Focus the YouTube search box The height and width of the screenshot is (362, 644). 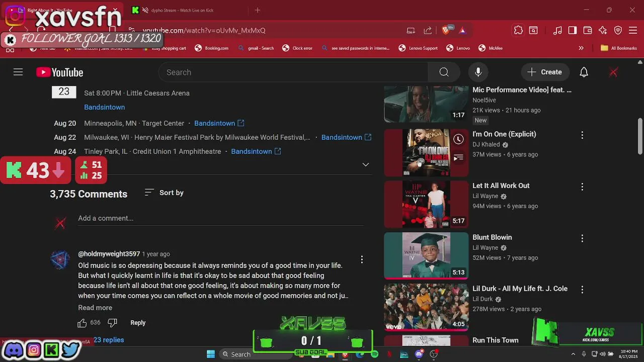pyautogui.click(x=293, y=72)
